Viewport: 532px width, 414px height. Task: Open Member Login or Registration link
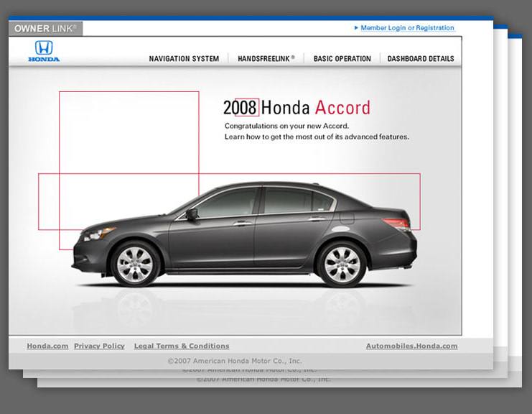[408, 28]
